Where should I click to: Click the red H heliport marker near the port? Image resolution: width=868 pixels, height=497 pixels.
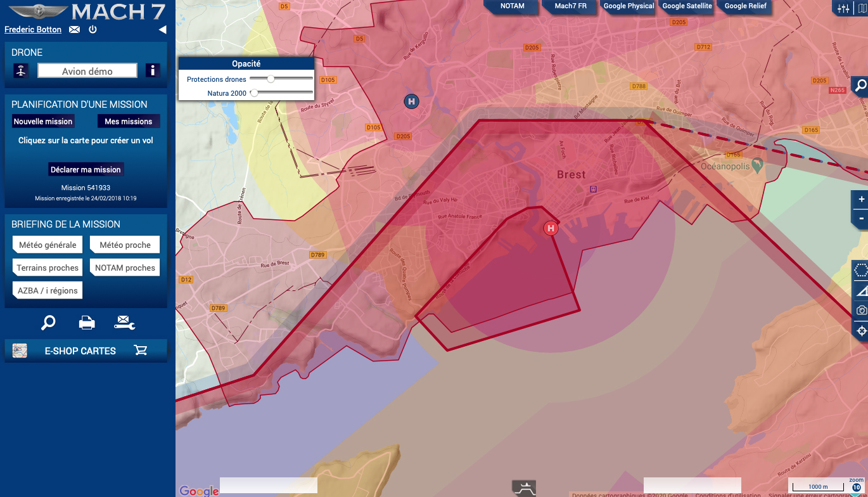tap(551, 228)
